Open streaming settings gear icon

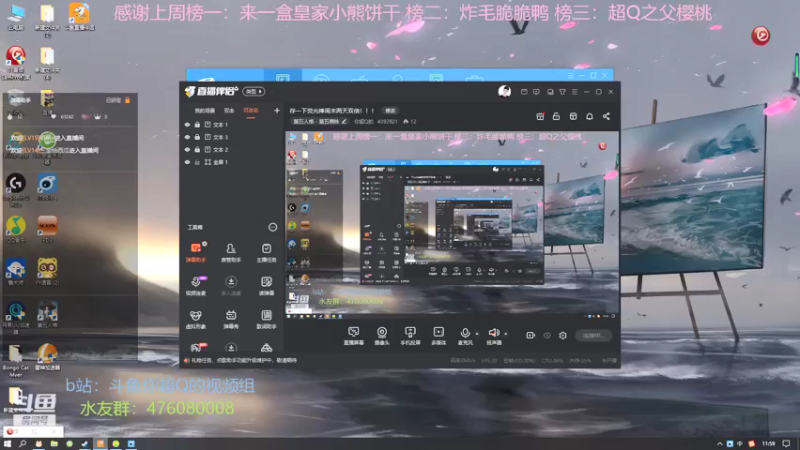coord(563,335)
